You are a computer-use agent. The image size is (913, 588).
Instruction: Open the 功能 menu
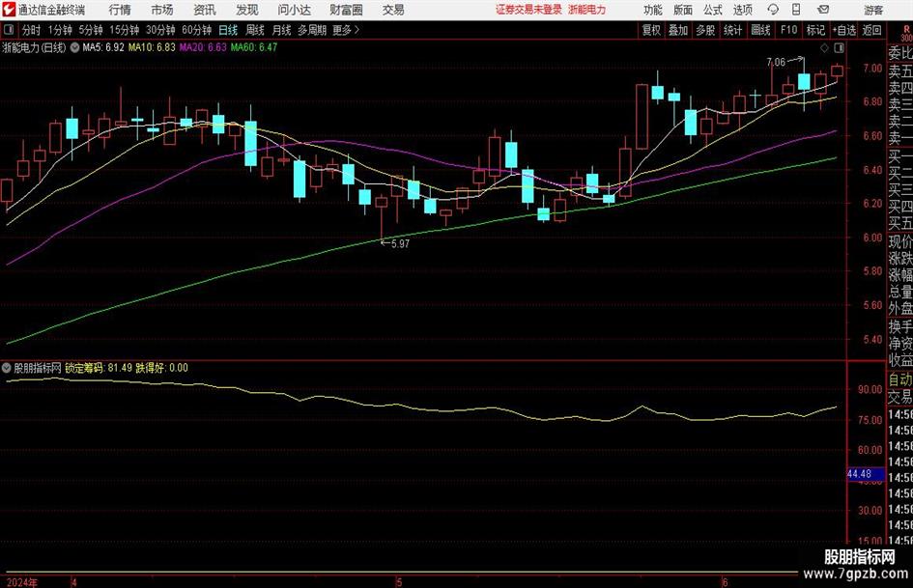pos(653,10)
